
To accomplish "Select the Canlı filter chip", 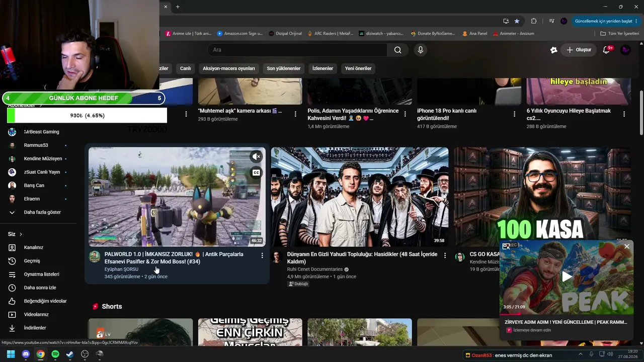I will pyautogui.click(x=186, y=68).
